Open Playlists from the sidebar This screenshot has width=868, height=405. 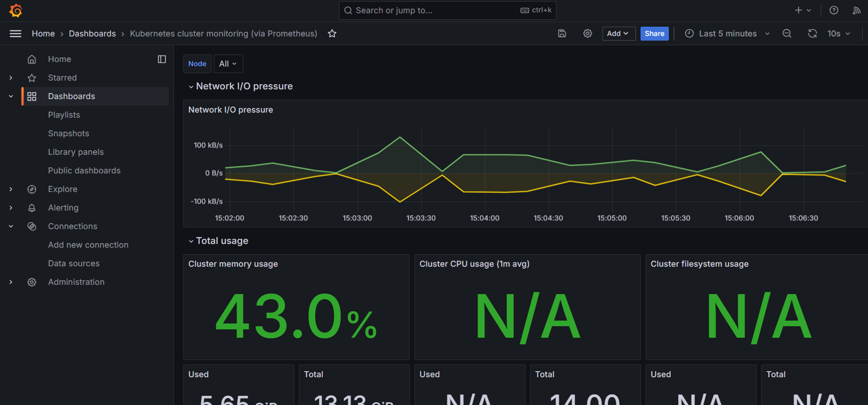64,115
